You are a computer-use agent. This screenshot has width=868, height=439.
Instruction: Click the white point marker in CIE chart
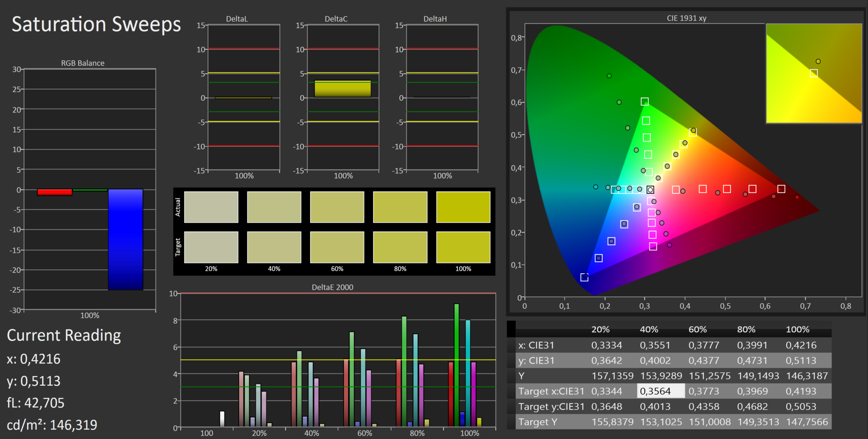tap(650, 190)
